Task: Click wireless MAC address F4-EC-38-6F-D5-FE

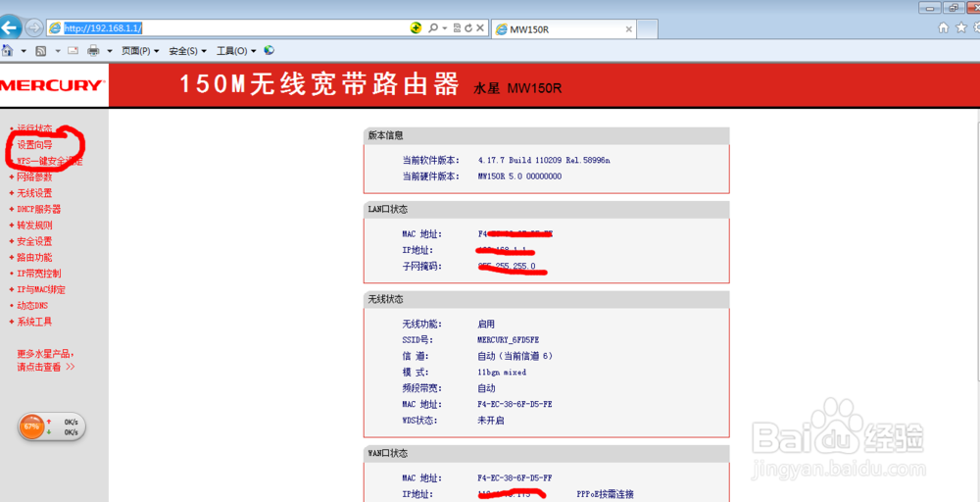Action: tap(515, 405)
